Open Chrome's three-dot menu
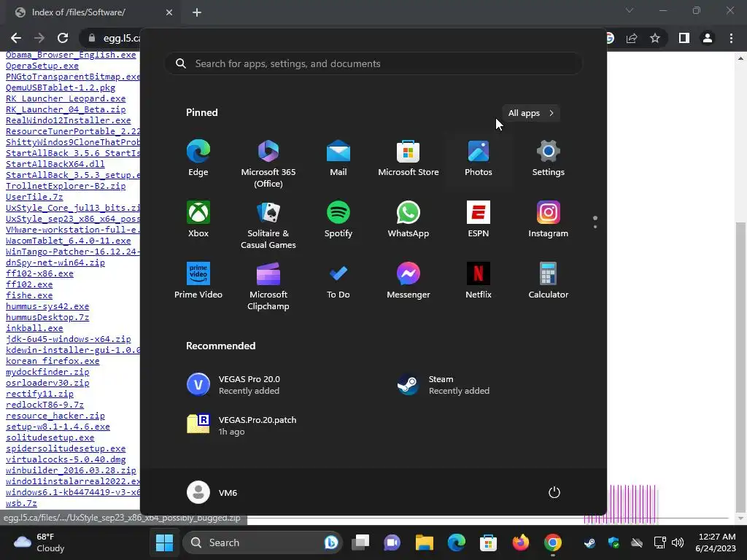747x560 pixels. coord(731,38)
